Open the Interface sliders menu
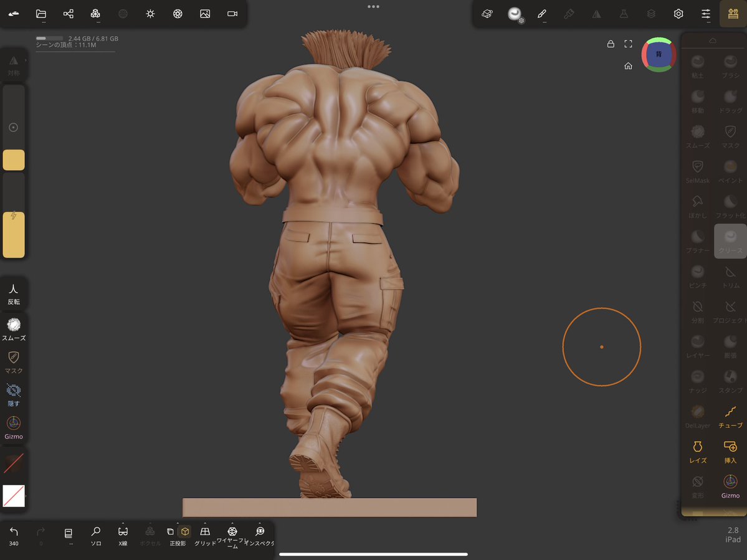This screenshot has height=560, width=747. click(706, 14)
